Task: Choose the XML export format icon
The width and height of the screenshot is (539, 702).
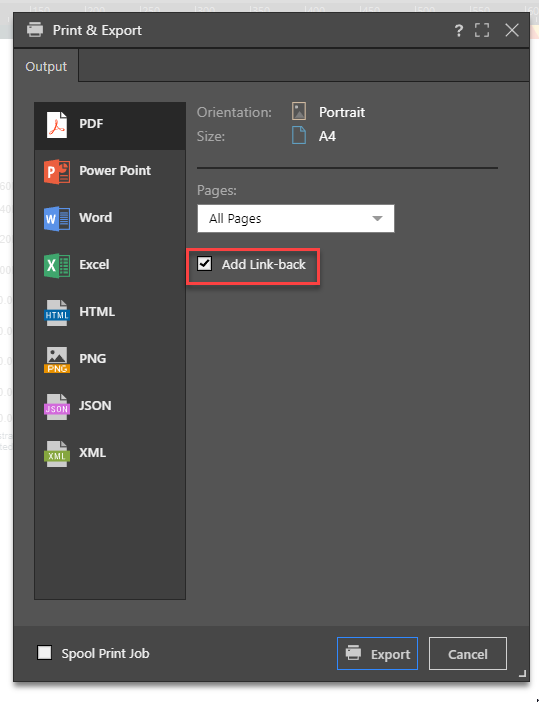Action: point(57,454)
